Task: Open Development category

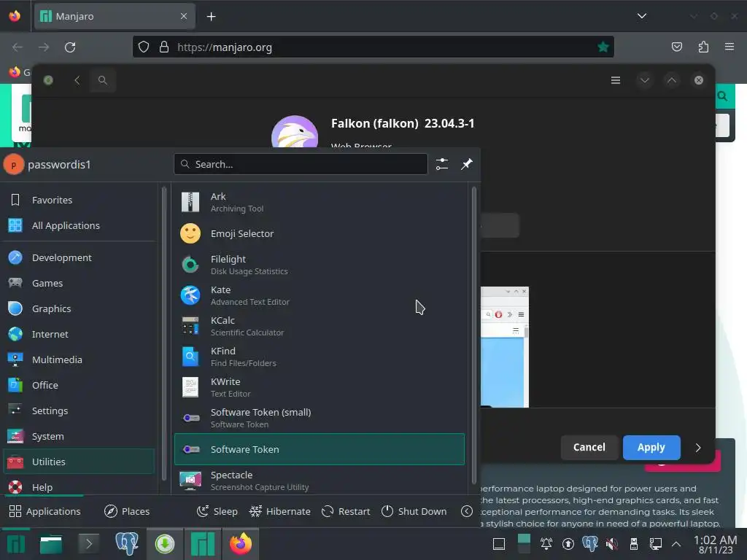Action: [x=79, y=257]
